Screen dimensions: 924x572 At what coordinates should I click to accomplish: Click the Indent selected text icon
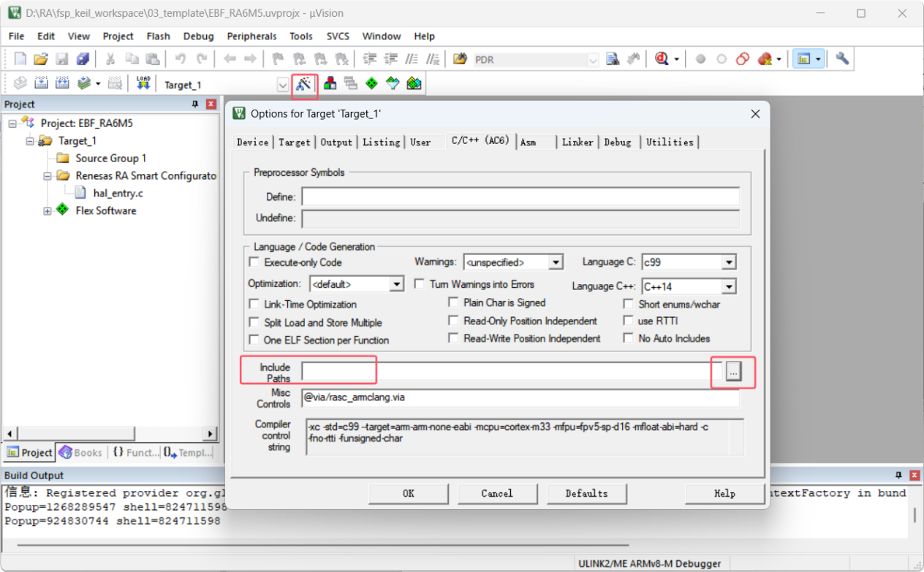tap(371, 59)
